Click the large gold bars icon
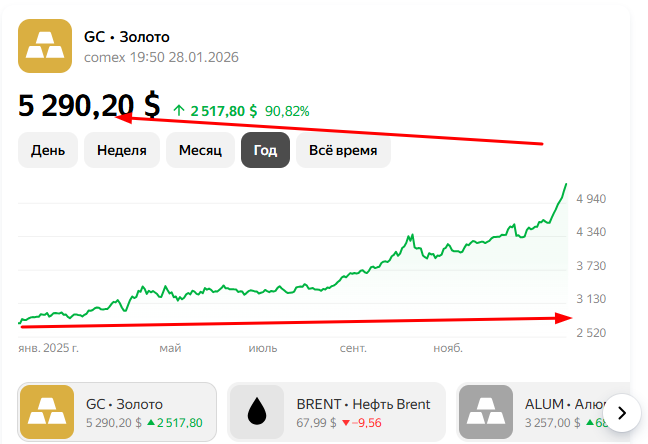The height and width of the screenshot is (444, 648). [x=45, y=45]
